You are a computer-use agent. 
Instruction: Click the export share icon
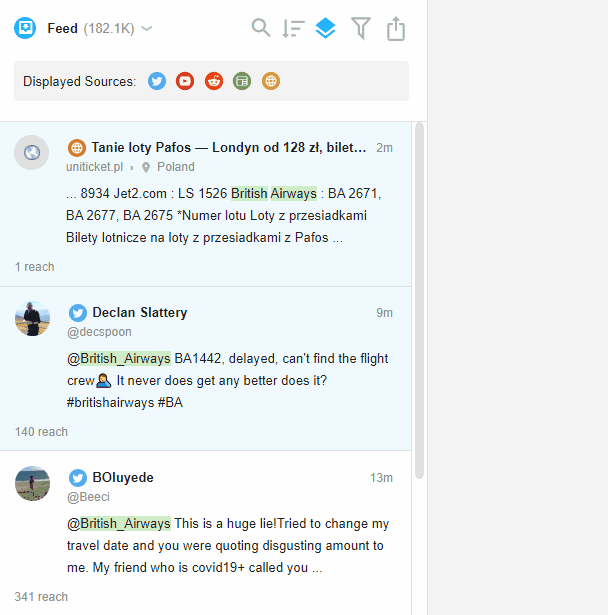tap(396, 28)
